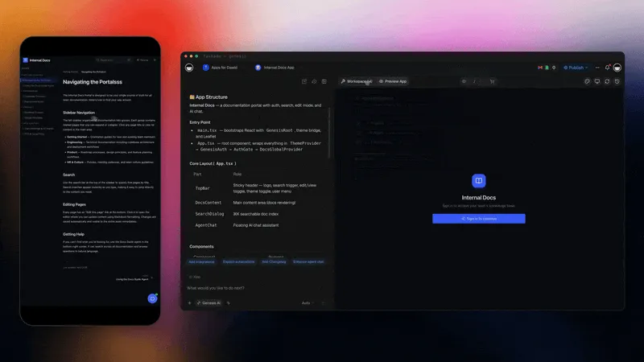The height and width of the screenshot is (362, 644).
Task: Select the Internal Docs App tab
Action: coord(275,68)
